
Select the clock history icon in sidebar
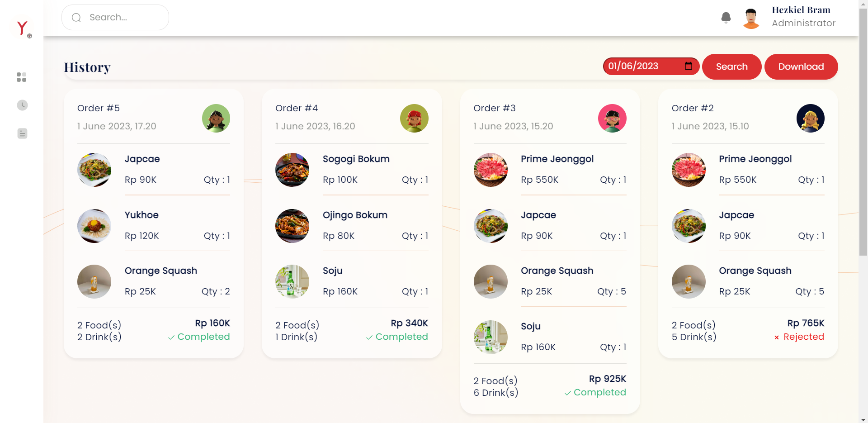click(x=22, y=105)
